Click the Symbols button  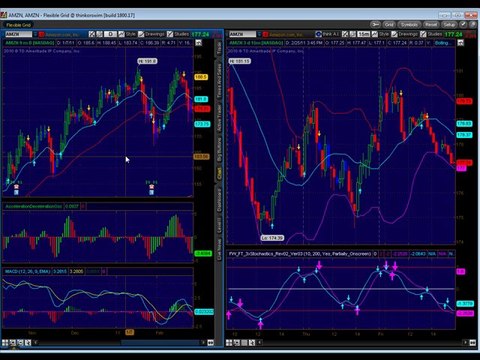tap(409, 25)
